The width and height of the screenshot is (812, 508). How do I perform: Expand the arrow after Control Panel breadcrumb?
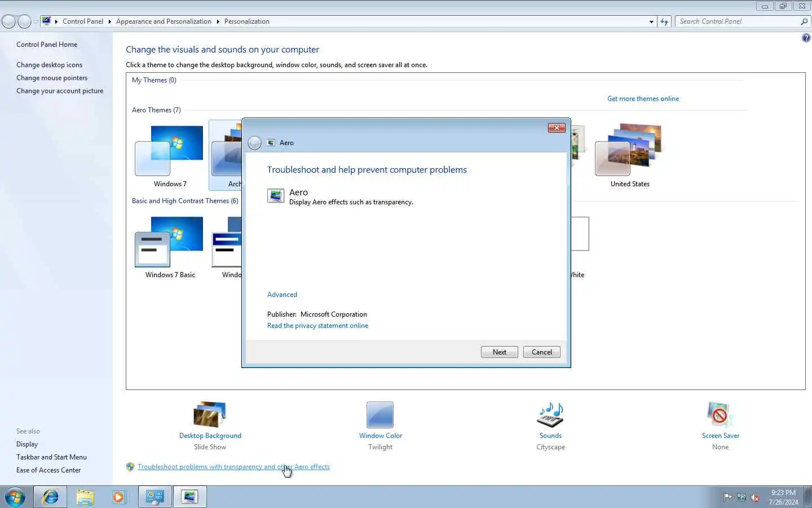pyautogui.click(x=109, y=21)
